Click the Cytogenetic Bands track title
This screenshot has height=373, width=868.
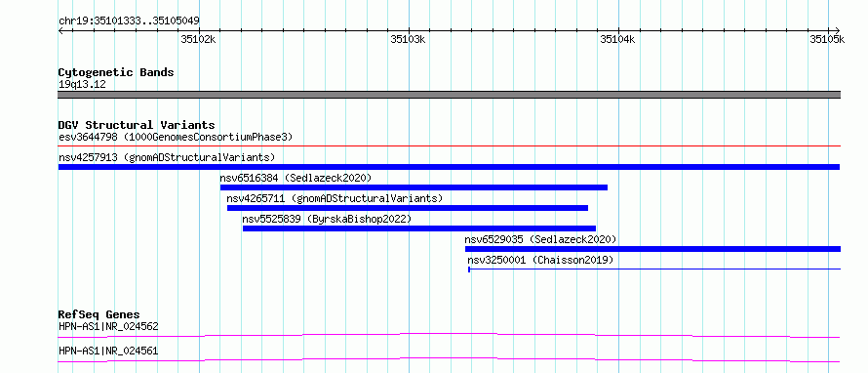coord(116,72)
